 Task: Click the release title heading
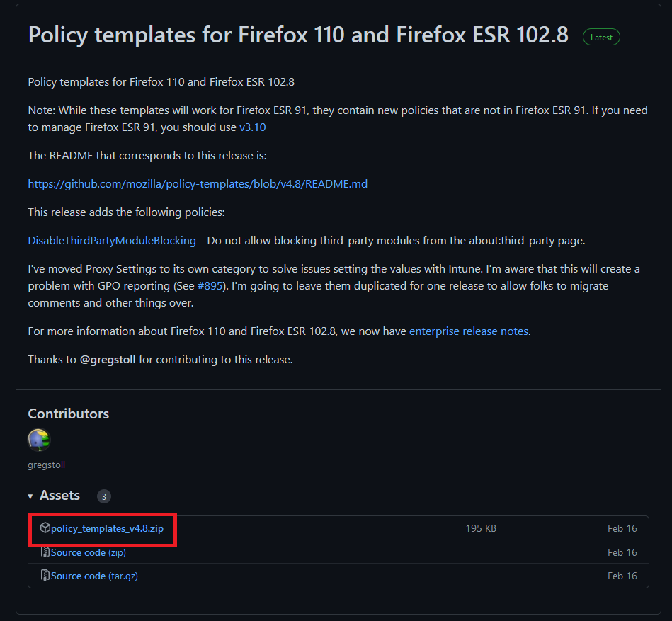coord(298,35)
